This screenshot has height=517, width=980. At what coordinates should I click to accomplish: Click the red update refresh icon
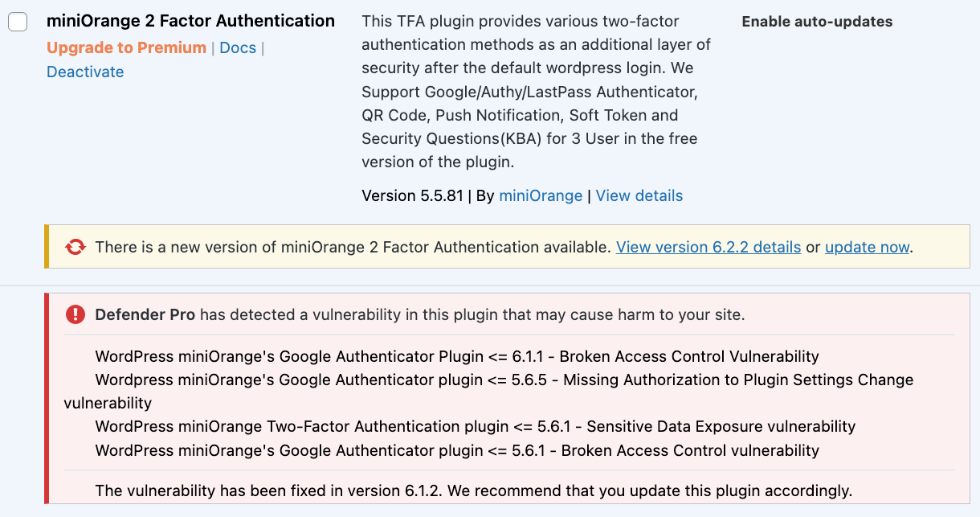point(76,247)
